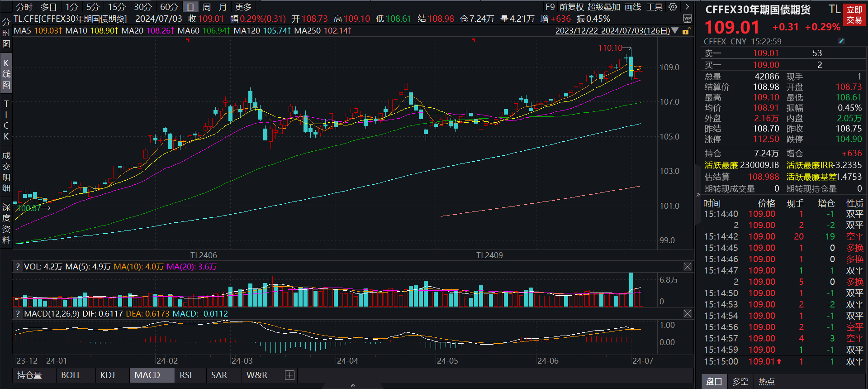Click the F9 button

click(550, 7)
